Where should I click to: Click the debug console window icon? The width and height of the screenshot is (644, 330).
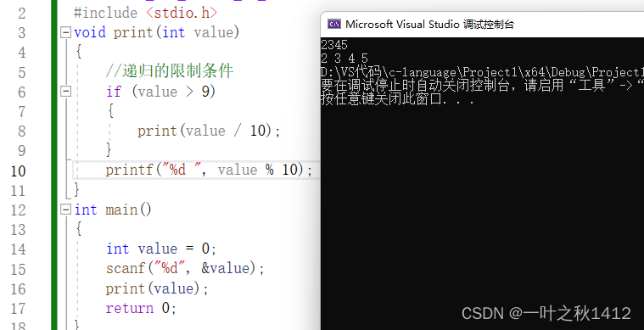click(334, 25)
